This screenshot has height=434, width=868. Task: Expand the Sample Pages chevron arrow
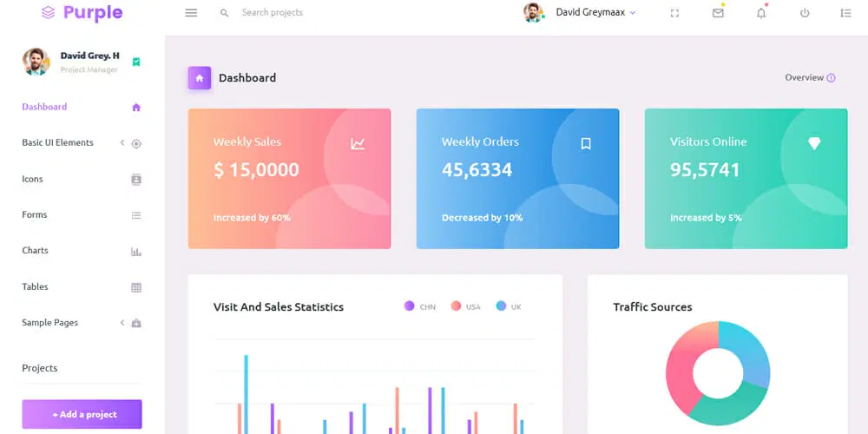pyautogui.click(x=122, y=323)
